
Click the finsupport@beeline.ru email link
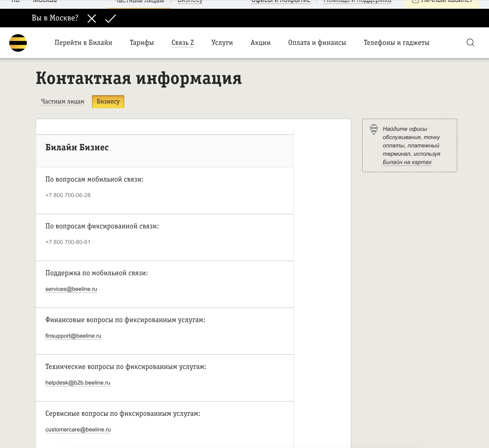pos(73,336)
